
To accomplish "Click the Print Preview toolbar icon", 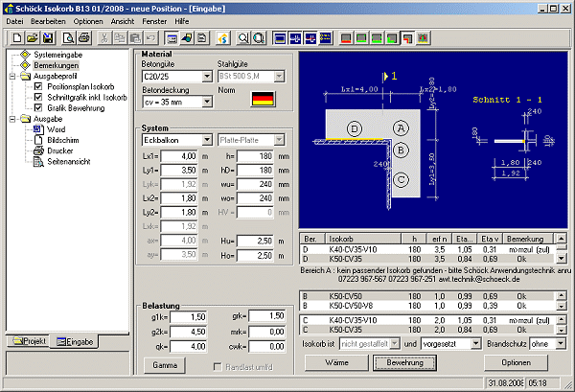I will [x=70, y=37].
